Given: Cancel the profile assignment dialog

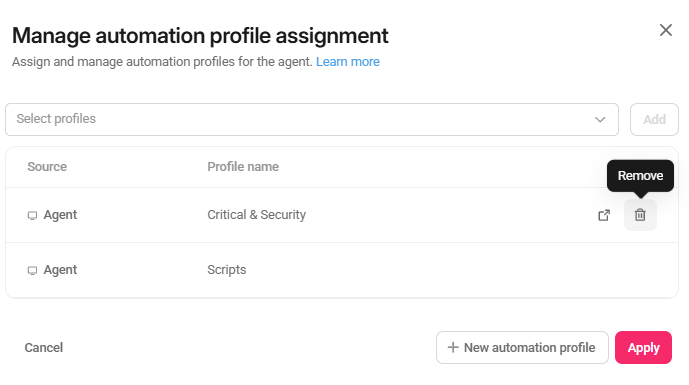Looking at the screenshot, I should click(x=44, y=348).
